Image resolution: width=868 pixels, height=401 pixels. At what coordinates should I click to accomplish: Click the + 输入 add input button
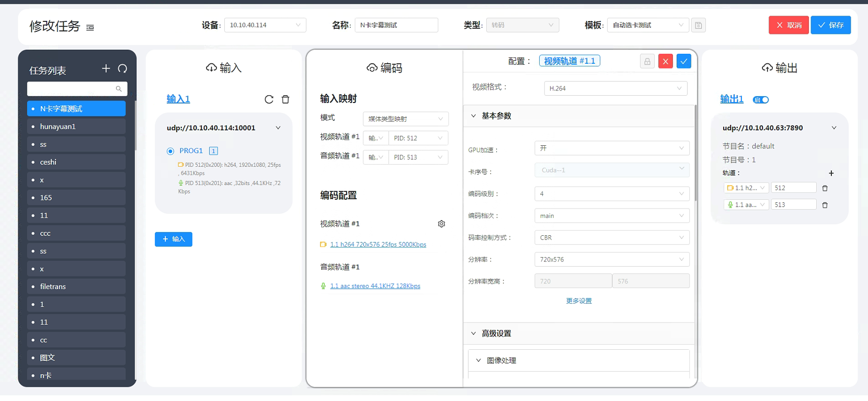pos(174,239)
